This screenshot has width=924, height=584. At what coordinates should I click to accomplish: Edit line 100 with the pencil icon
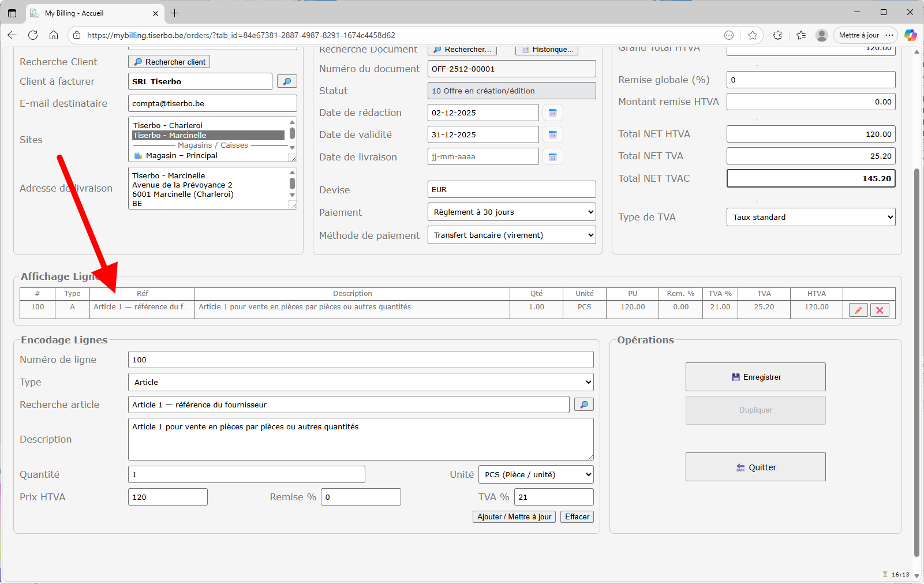(858, 310)
